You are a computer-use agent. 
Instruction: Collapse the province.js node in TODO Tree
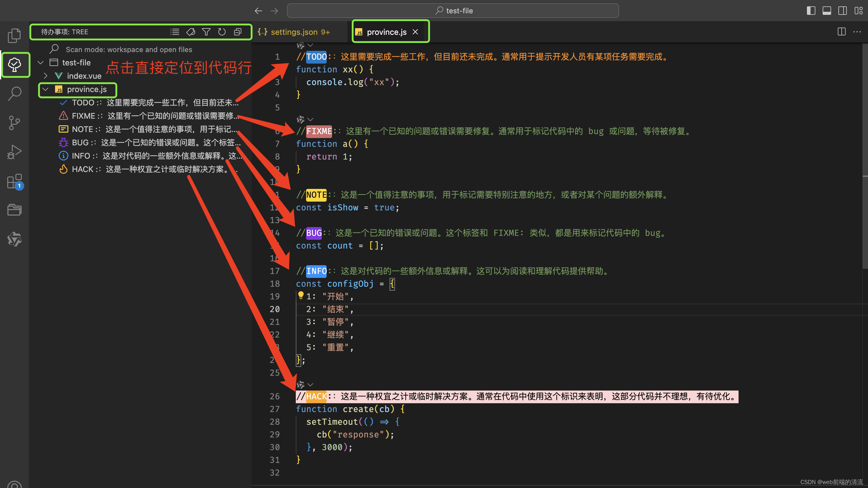(x=46, y=89)
